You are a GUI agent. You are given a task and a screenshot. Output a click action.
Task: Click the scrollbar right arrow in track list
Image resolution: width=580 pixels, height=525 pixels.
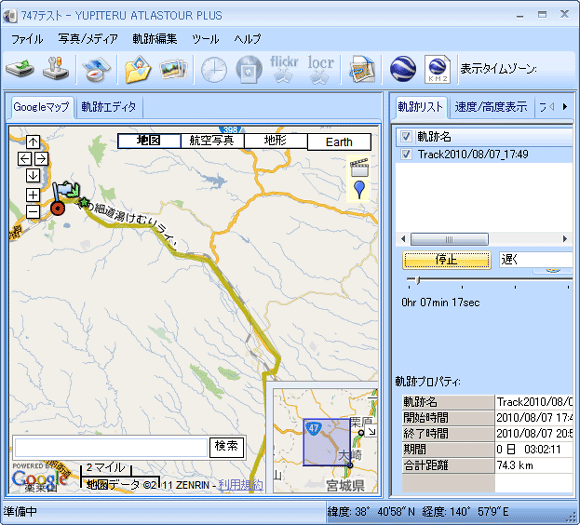tap(565, 239)
